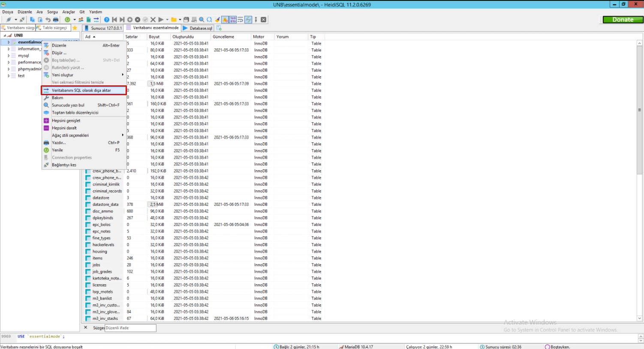
Task: Open the Dosya menu
Action: point(8,12)
